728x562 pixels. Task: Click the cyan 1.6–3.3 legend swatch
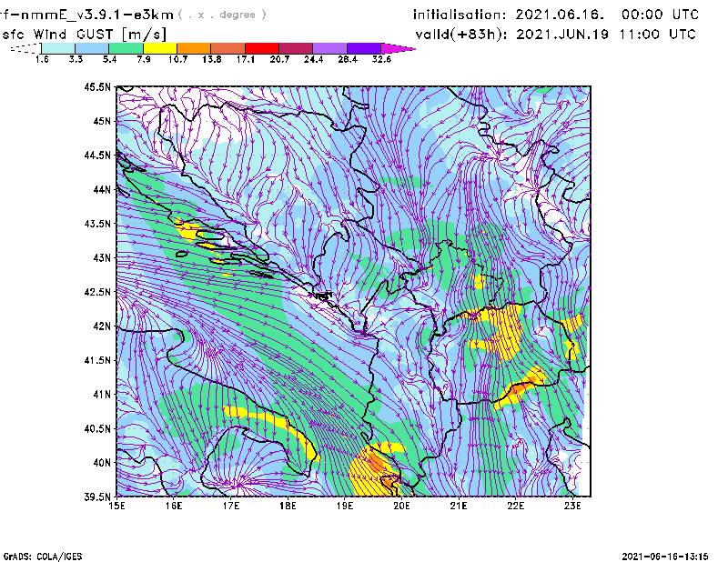(x=58, y=48)
